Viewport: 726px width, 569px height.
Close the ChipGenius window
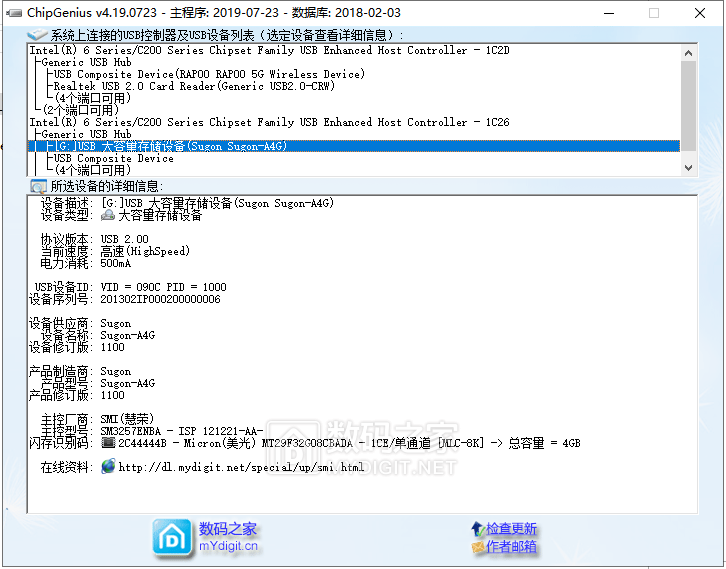click(700, 13)
